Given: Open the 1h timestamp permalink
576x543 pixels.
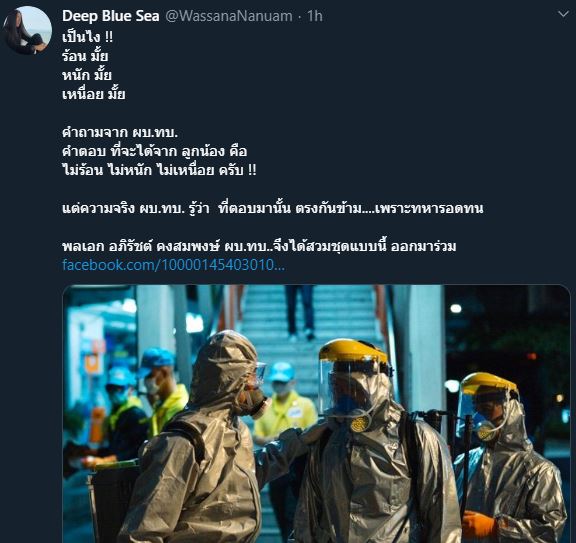Looking at the screenshot, I should tap(315, 16).
